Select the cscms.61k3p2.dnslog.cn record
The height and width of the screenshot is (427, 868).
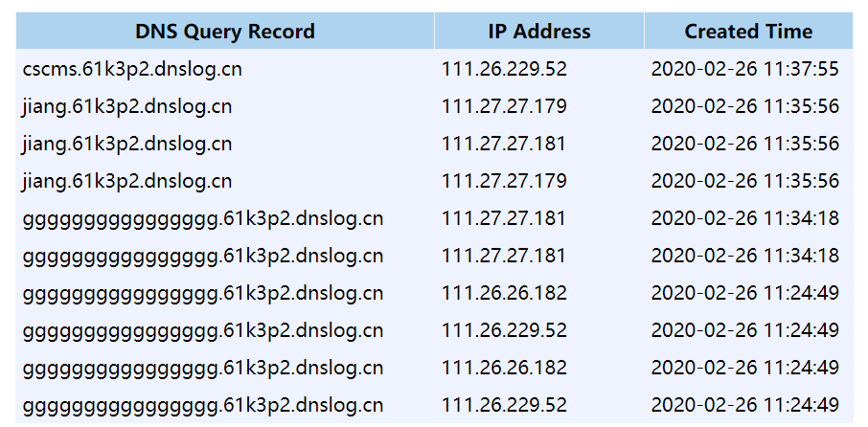132,69
